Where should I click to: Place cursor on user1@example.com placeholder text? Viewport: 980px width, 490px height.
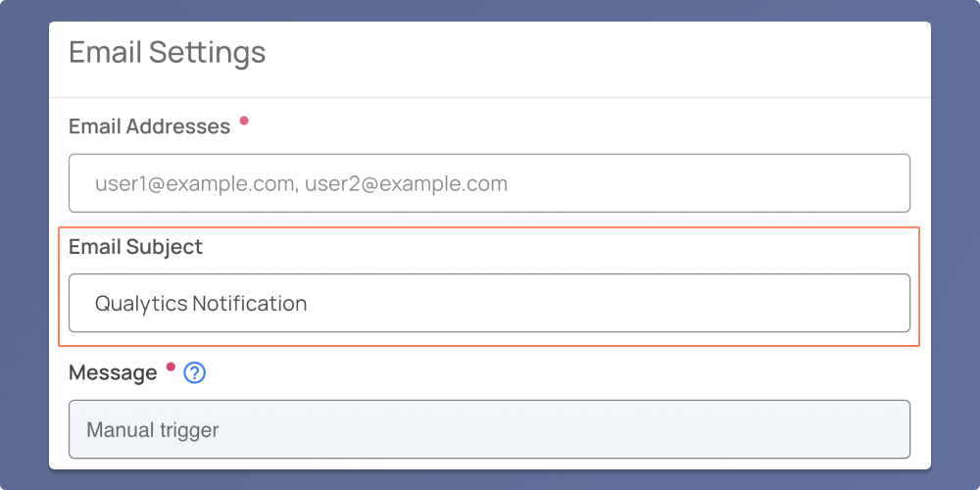pyautogui.click(x=194, y=184)
